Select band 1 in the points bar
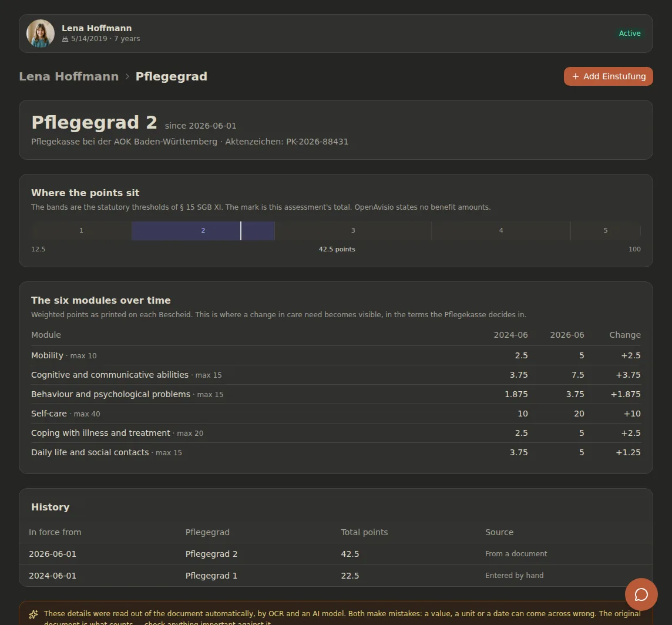672x625 pixels. [x=82, y=231]
